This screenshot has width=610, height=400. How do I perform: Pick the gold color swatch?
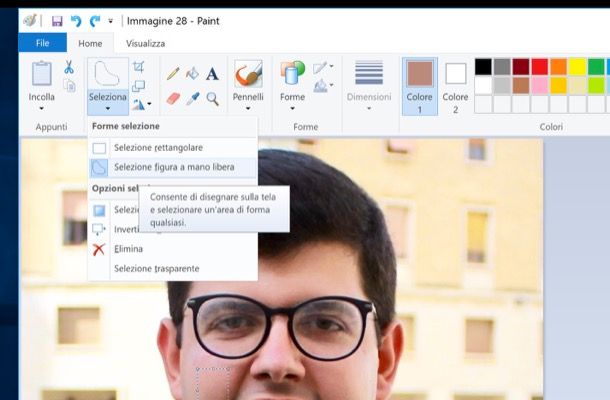[x=559, y=86]
